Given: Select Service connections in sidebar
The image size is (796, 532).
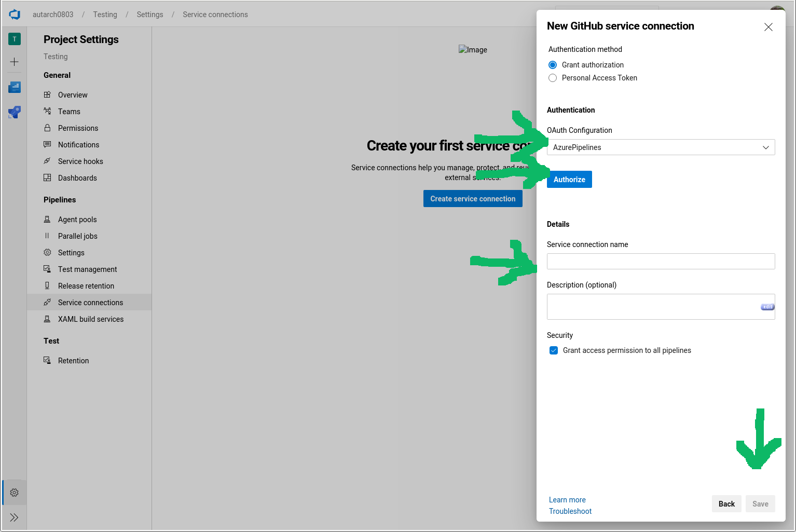Looking at the screenshot, I should pyautogui.click(x=89, y=303).
